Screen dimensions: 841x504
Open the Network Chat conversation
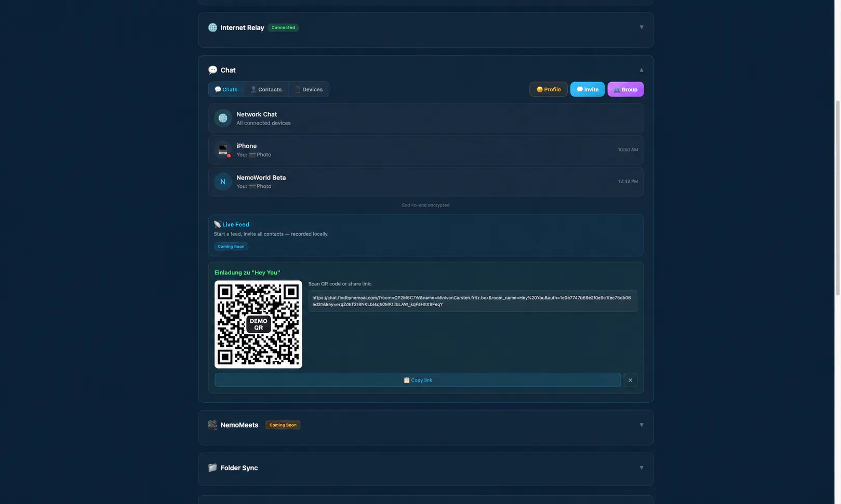pos(426,118)
